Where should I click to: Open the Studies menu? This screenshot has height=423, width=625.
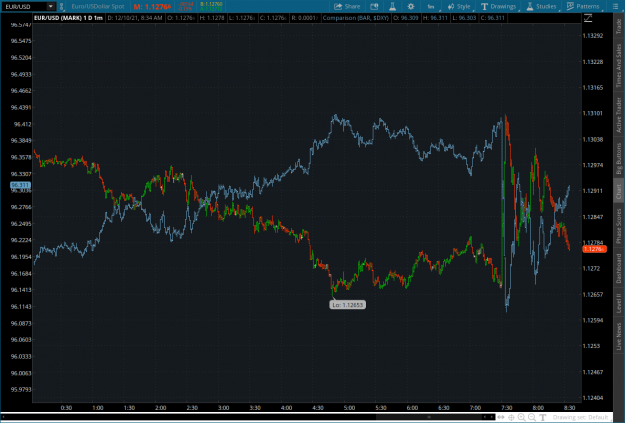point(541,6)
